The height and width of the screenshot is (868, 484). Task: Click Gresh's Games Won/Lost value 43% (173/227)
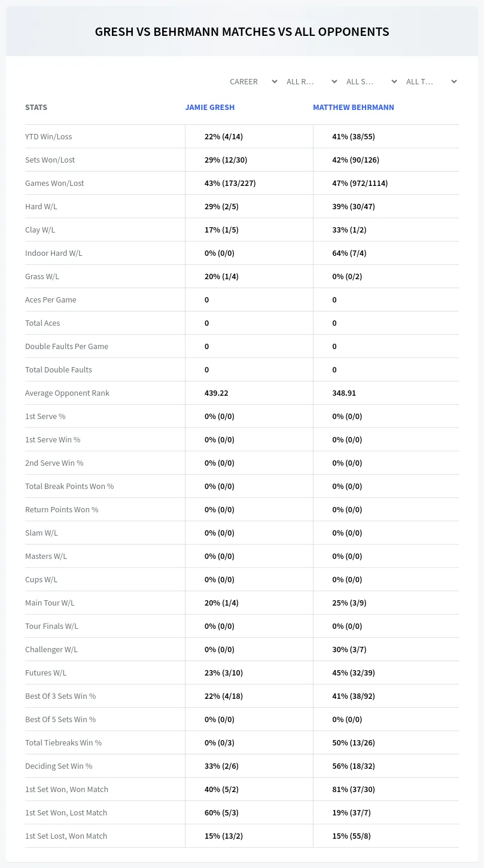230,183
